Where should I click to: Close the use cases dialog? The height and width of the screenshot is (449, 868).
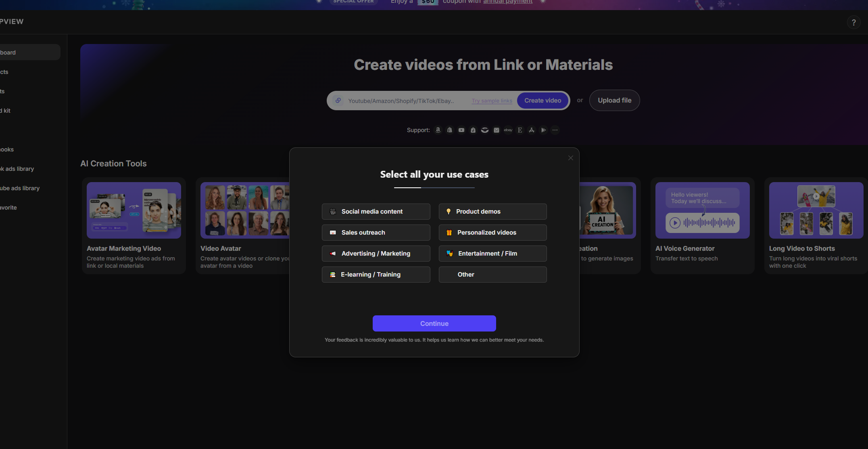(570, 158)
